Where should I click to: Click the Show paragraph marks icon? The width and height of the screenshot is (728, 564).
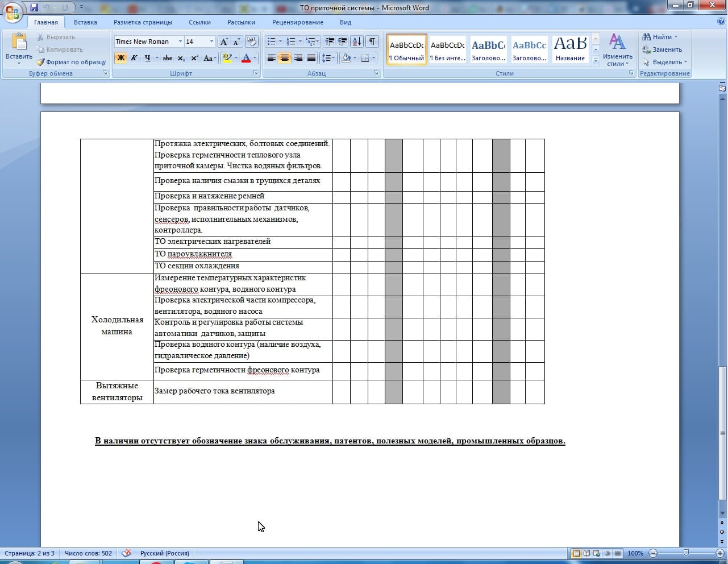point(372,42)
